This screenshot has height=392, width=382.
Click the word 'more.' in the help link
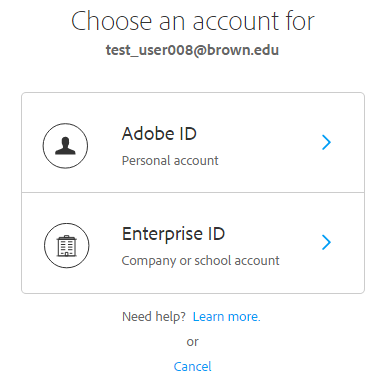tap(245, 316)
